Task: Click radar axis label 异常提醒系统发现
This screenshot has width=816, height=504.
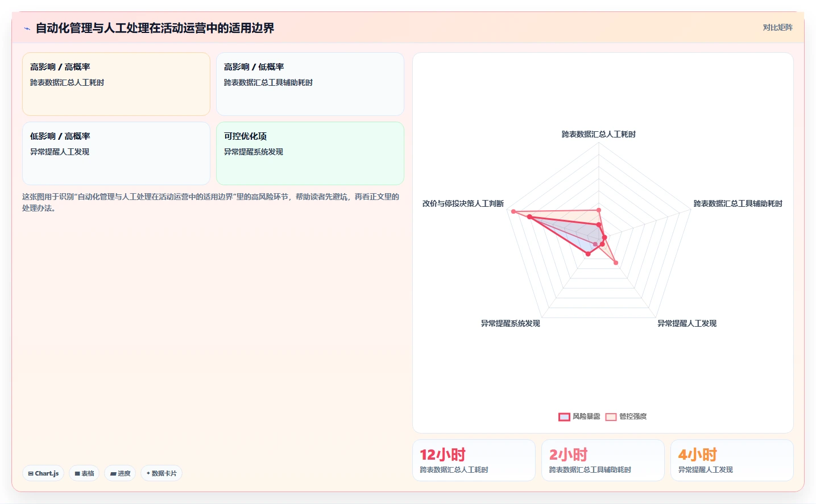Action: click(x=511, y=323)
